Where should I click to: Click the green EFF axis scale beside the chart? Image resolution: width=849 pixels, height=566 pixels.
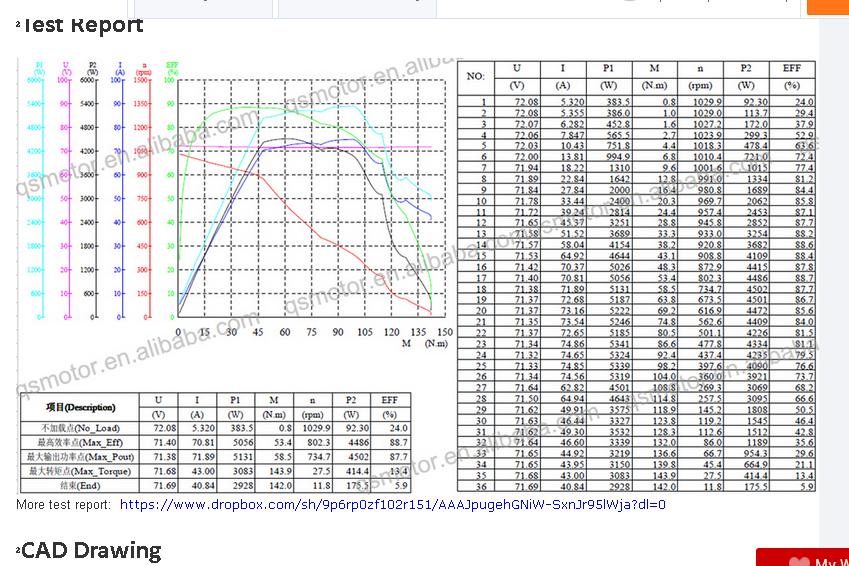click(171, 191)
